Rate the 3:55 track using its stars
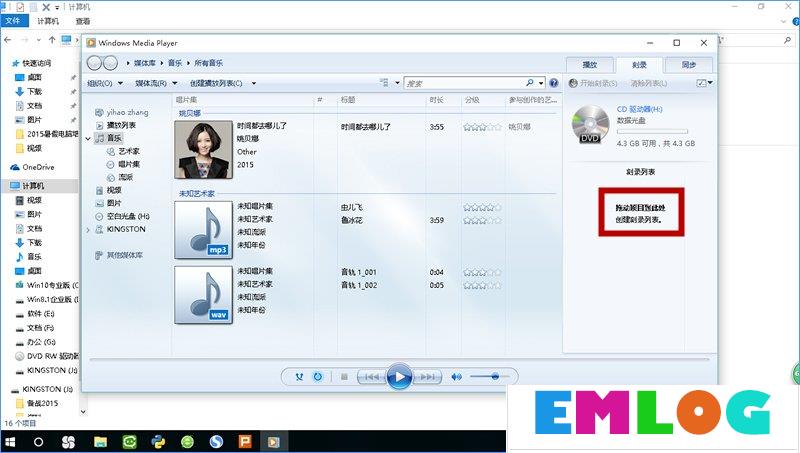Viewport: 800px width, 453px height. (x=482, y=127)
